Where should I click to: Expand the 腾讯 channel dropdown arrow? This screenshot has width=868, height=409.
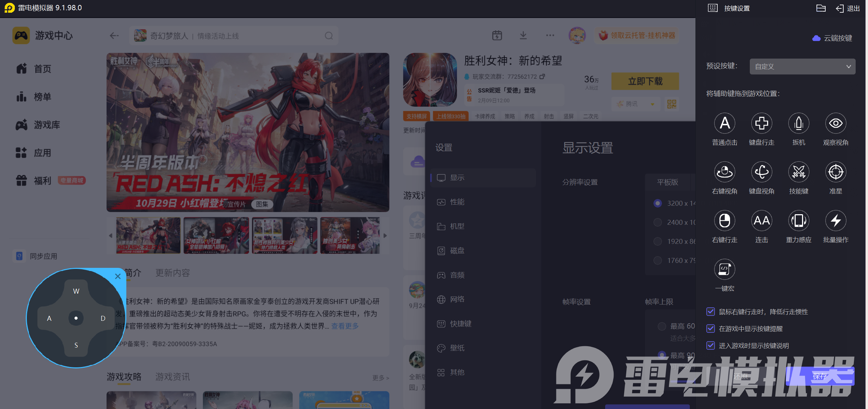[652, 104]
